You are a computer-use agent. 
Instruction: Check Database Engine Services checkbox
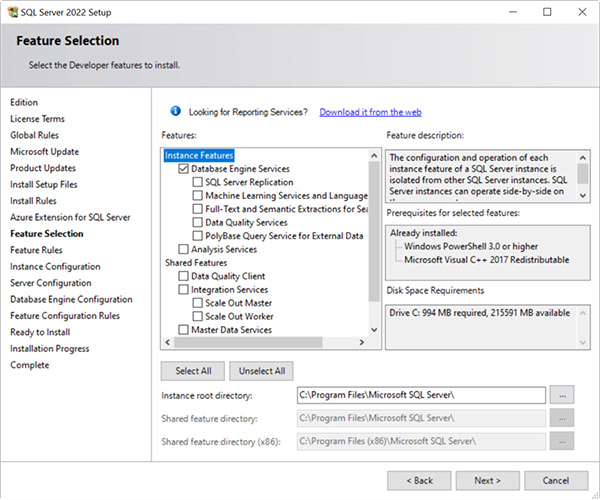click(184, 169)
